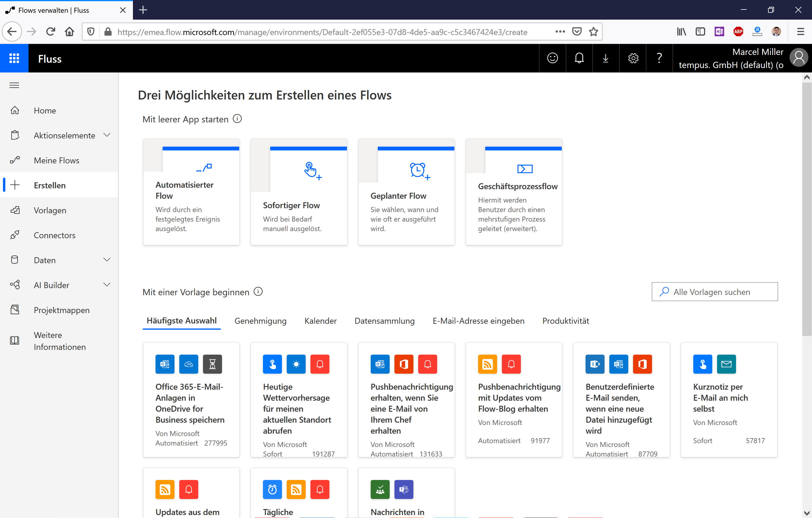Image resolution: width=812 pixels, height=518 pixels.
Task: Open Firefox library icon
Action: [681, 32]
